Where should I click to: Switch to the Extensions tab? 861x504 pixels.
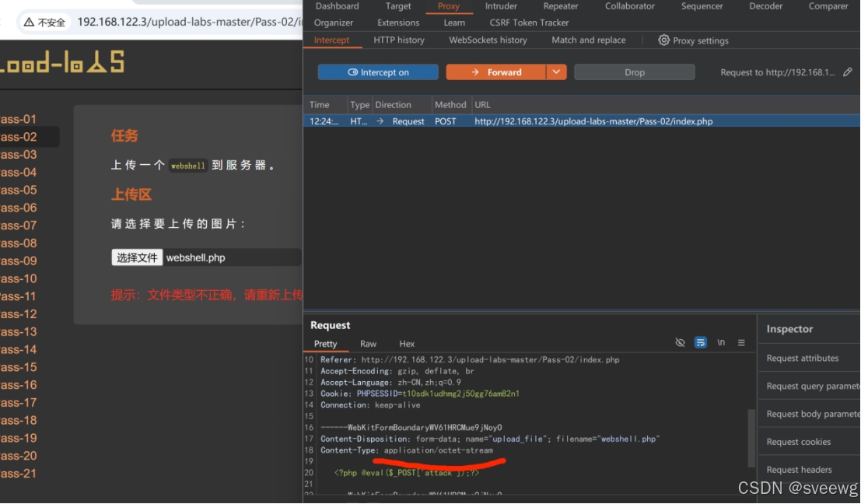tap(398, 23)
